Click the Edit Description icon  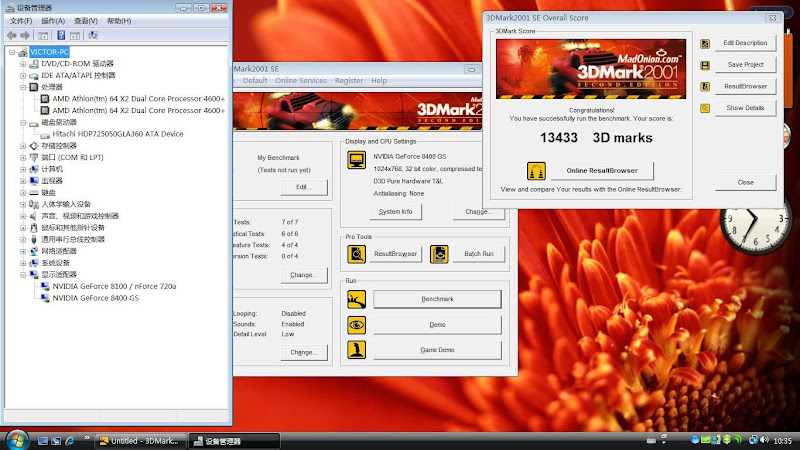705,43
